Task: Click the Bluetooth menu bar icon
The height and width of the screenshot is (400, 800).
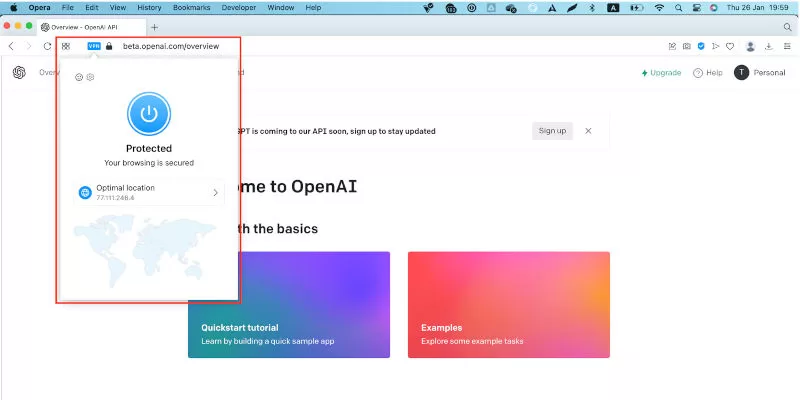Action: [592, 8]
